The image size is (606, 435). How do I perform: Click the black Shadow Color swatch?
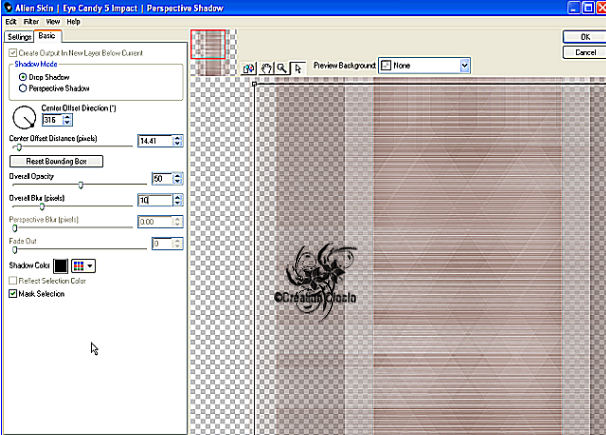click(61, 266)
